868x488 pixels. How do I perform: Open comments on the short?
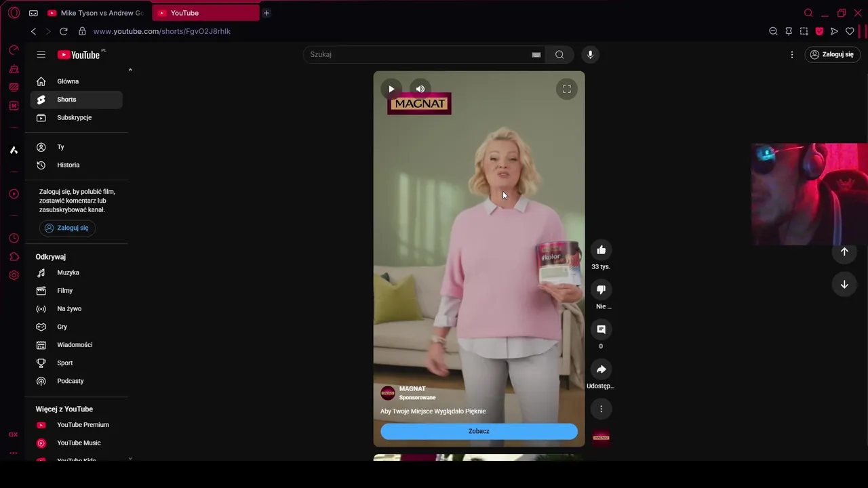[x=601, y=329]
